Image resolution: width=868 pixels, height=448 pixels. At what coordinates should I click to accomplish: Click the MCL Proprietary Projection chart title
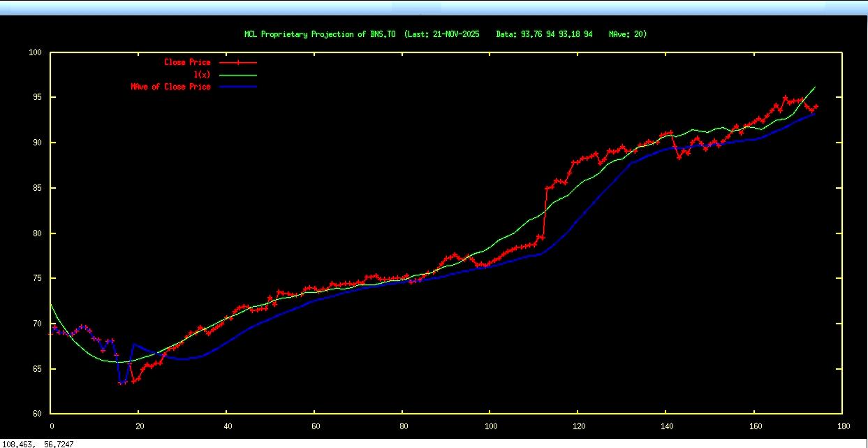coord(446,34)
